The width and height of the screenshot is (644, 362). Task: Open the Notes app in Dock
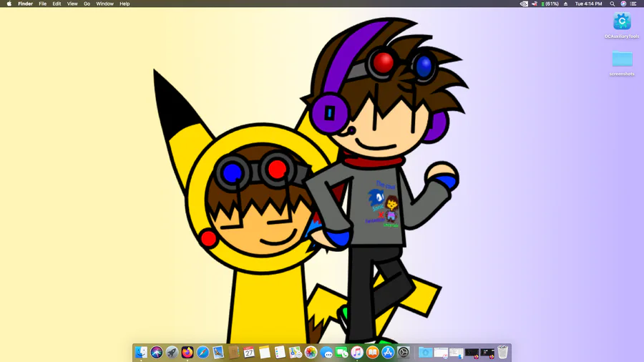click(265, 352)
